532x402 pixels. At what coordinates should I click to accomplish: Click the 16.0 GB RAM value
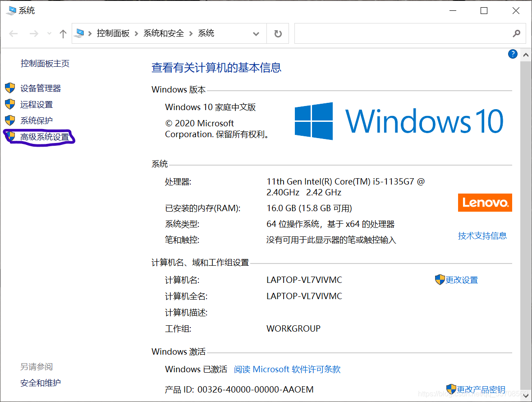tap(309, 208)
